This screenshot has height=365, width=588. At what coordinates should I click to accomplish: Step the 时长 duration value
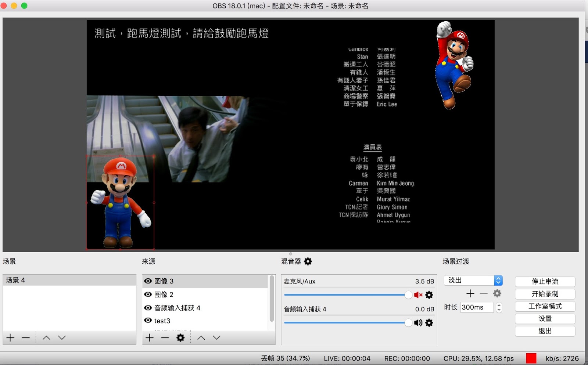499,307
